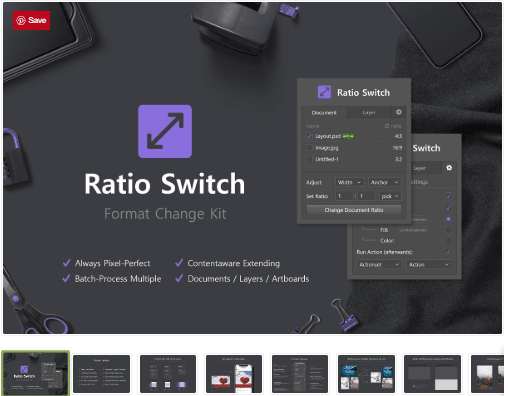This screenshot has height=396, width=508.
Task: Click the Change Document Ratio button
Action: click(x=354, y=210)
